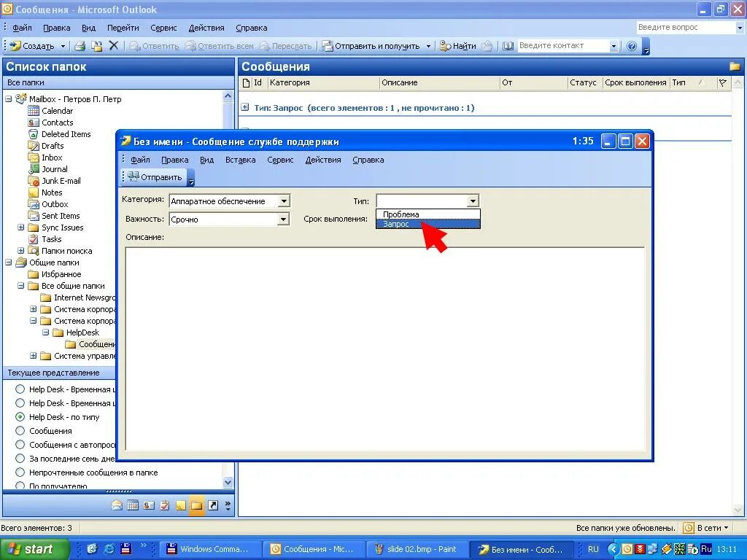Click Internet Explorer quick launch icon
The height and width of the screenshot is (560, 747).
point(109,549)
